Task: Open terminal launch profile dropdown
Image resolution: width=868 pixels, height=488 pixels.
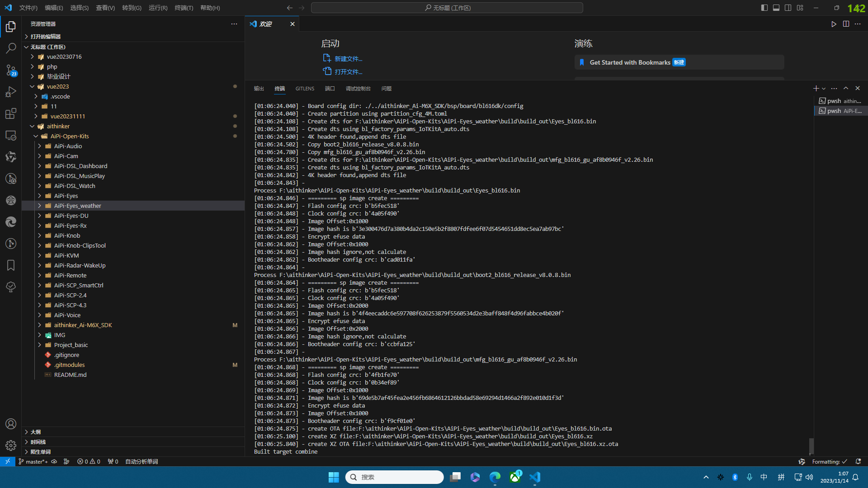Action: (824, 89)
